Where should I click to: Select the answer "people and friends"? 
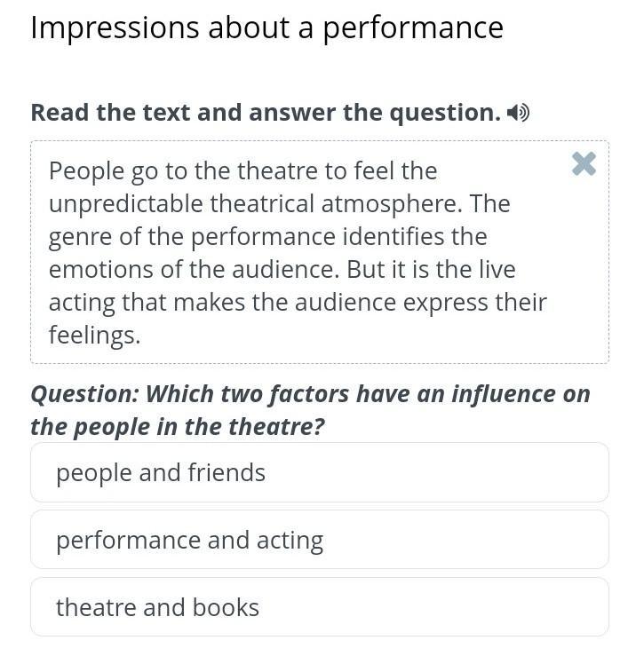(319, 472)
